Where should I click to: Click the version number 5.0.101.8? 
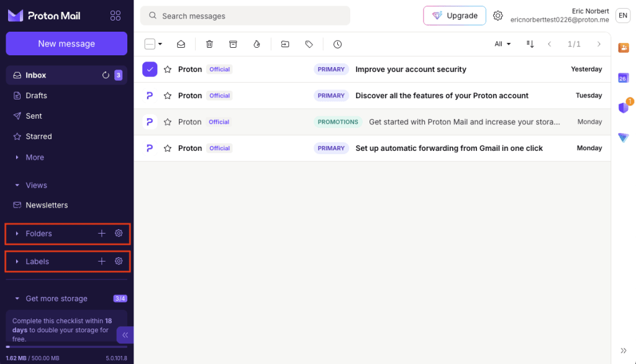tap(116, 358)
